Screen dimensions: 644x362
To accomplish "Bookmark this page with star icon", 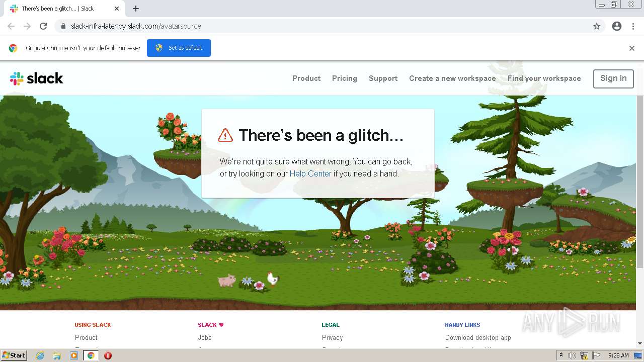I will click(597, 26).
